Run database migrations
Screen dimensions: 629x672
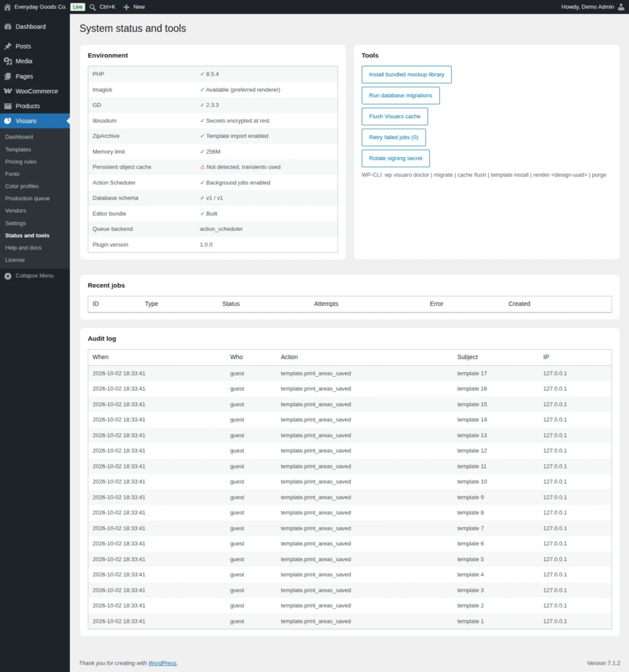(401, 96)
